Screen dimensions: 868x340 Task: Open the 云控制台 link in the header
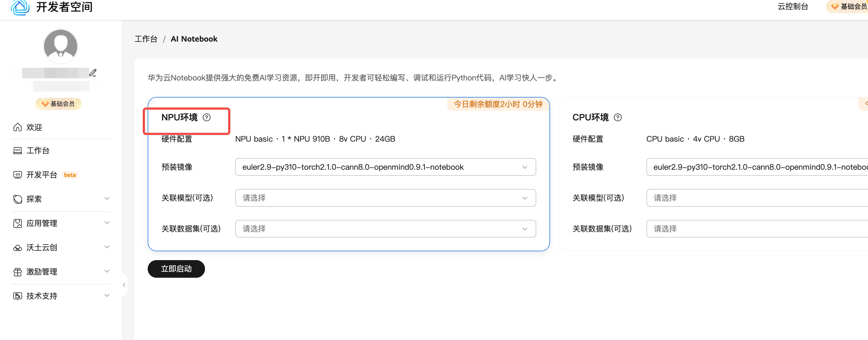point(792,7)
